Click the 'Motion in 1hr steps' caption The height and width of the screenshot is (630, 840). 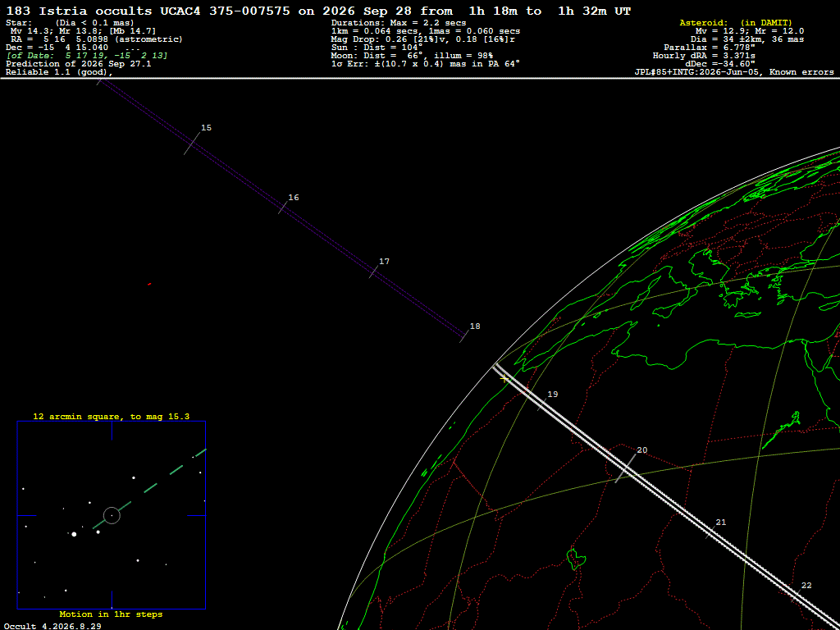coord(111,614)
